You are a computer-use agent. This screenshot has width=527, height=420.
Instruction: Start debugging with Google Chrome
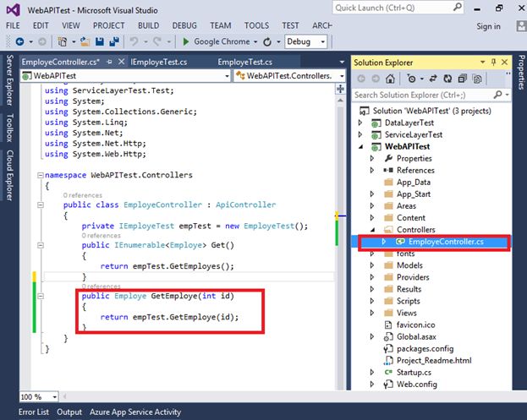pyautogui.click(x=216, y=41)
